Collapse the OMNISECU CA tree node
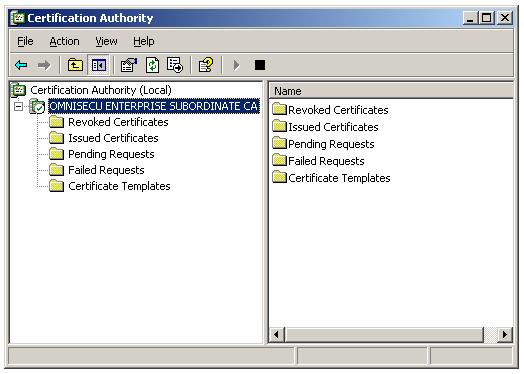The image size is (524, 374). (x=18, y=107)
